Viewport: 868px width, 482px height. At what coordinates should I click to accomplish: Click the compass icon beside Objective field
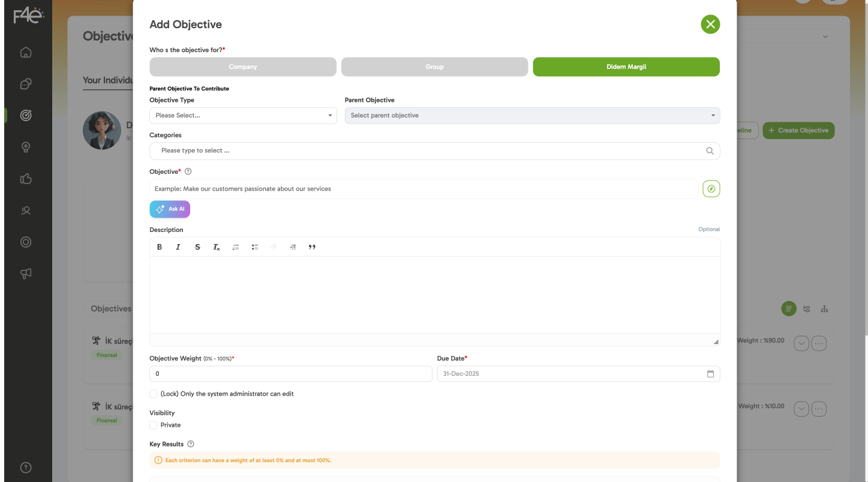pyautogui.click(x=711, y=189)
